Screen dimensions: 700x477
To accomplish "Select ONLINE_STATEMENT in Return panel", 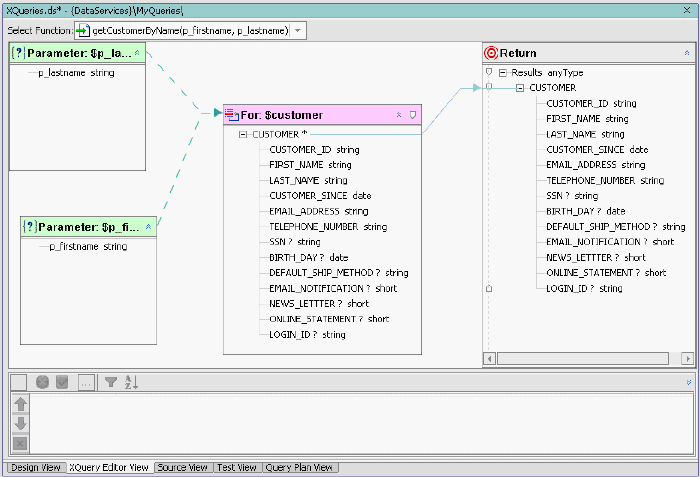I will coord(606,273).
